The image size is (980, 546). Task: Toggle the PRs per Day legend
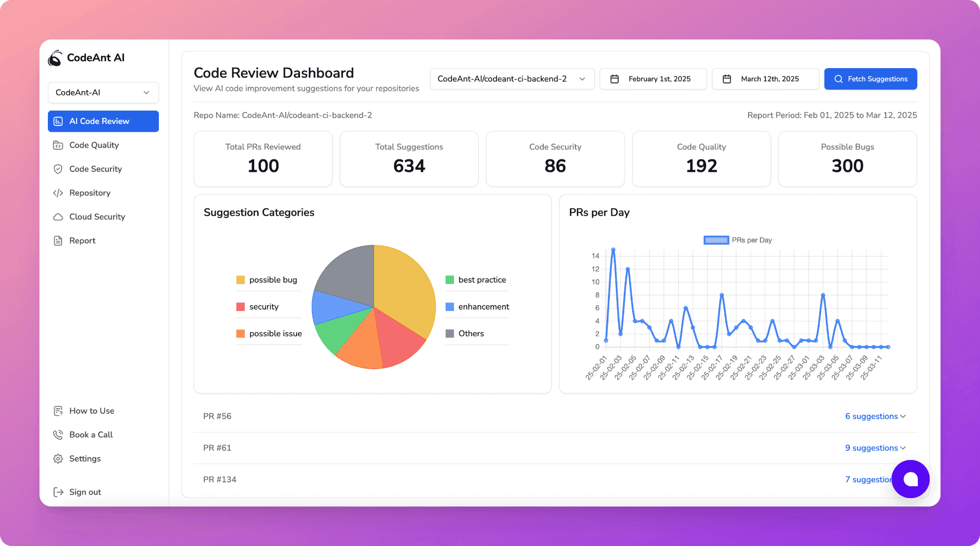[737, 240]
